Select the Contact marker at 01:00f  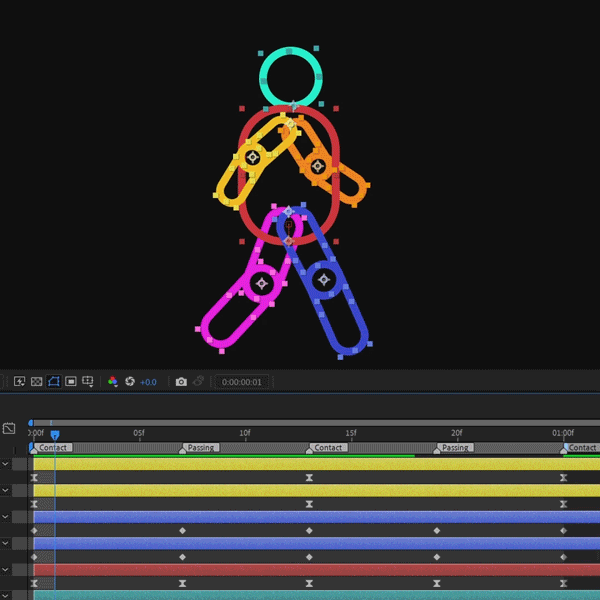pyautogui.click(x=582, y=447)
